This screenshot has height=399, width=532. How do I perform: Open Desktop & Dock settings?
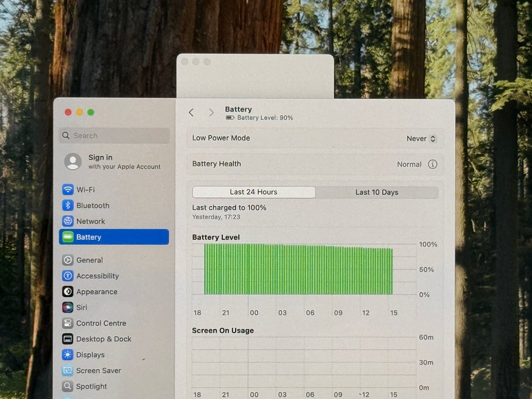click(x=68, y=339)
